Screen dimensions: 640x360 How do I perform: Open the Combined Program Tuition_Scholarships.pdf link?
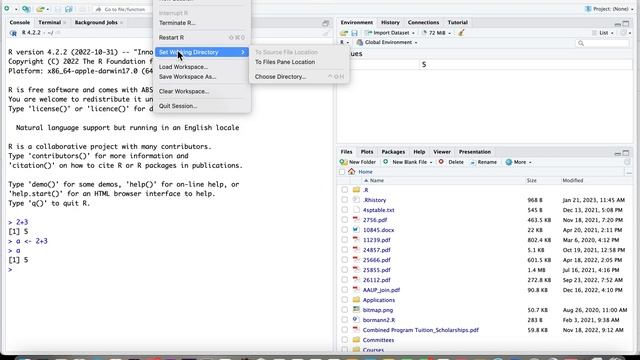(x=420, y=330)
